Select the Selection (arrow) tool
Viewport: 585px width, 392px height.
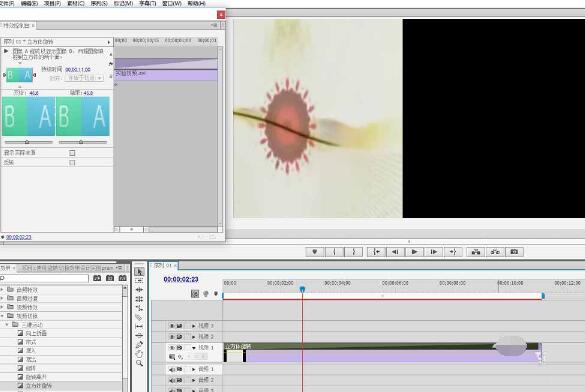tap(139, 272)
